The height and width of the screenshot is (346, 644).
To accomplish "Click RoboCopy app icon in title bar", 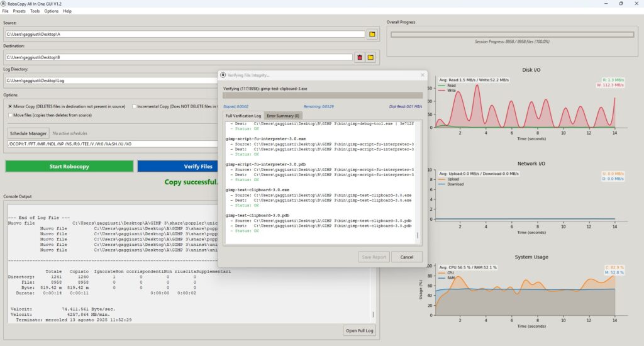I will pos(4,4).
